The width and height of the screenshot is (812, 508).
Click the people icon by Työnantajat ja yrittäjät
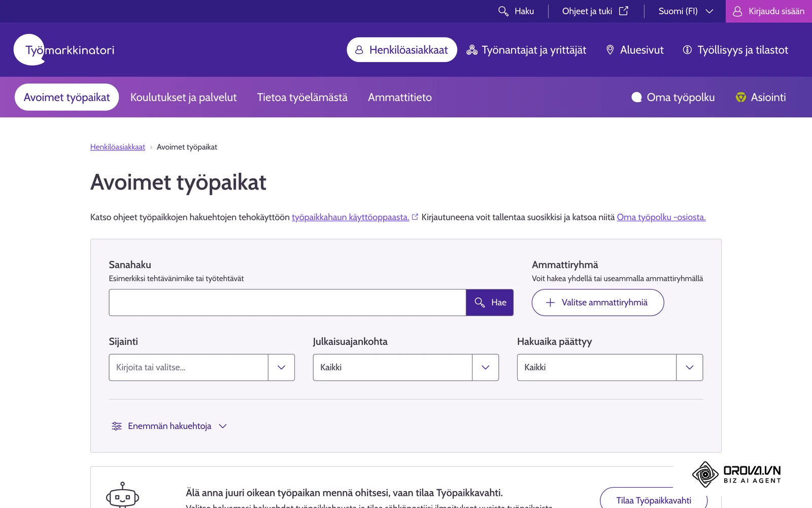pos(472,50)
